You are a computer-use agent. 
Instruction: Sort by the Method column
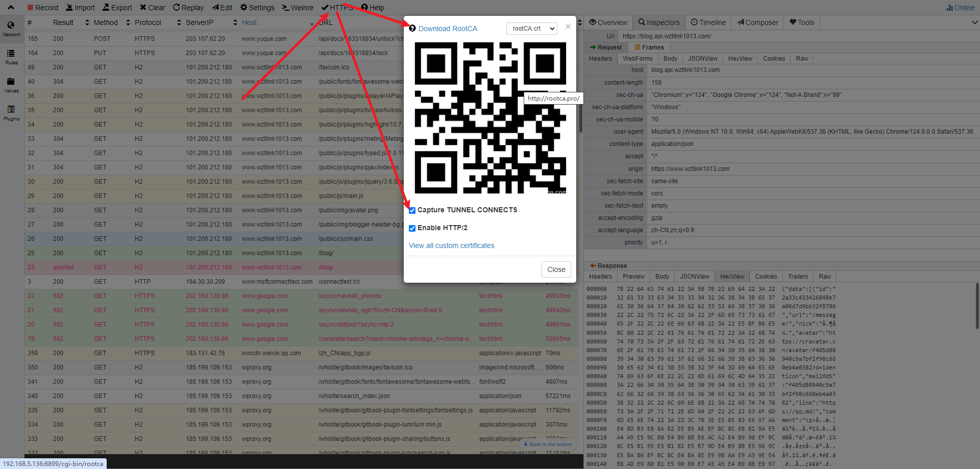point(111,22)
